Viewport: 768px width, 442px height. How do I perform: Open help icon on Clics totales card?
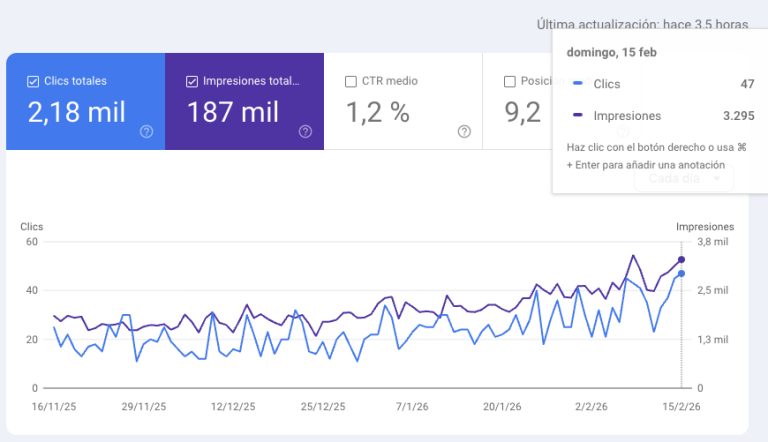146,131
